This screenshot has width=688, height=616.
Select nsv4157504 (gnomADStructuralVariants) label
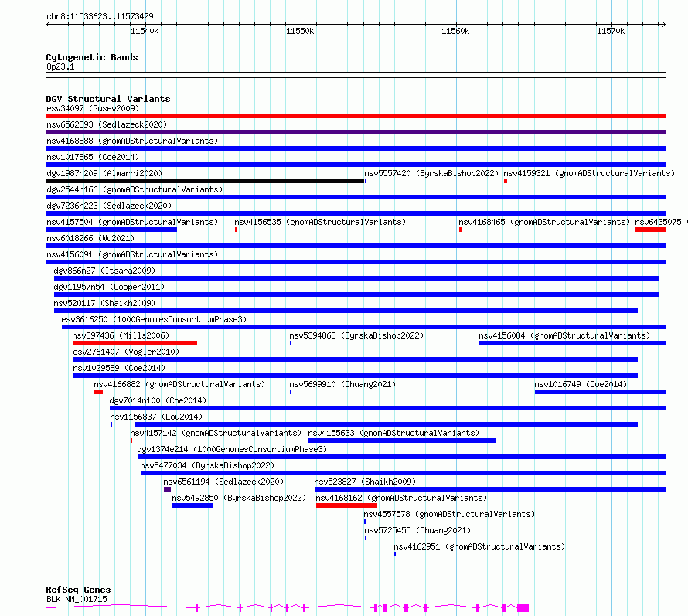(132, 222)
